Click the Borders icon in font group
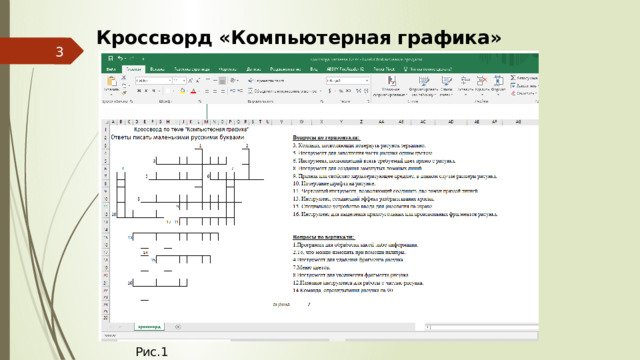640x360 pixels. pos(168,91)
